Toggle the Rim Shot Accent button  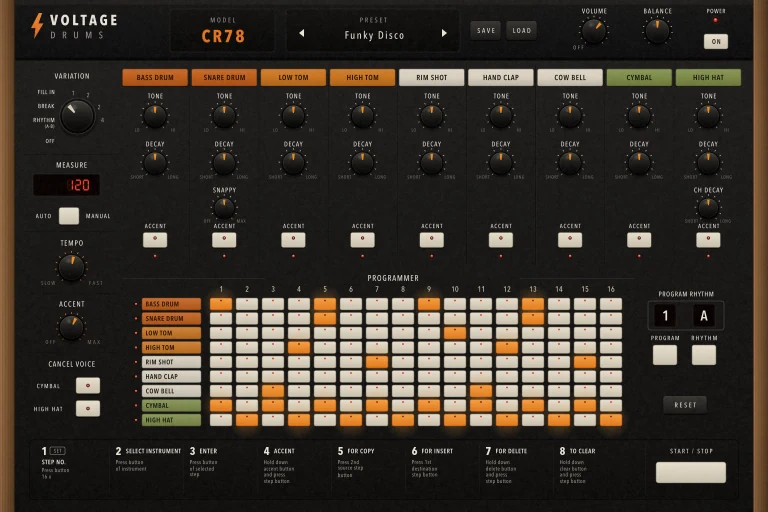coord(432,240)
